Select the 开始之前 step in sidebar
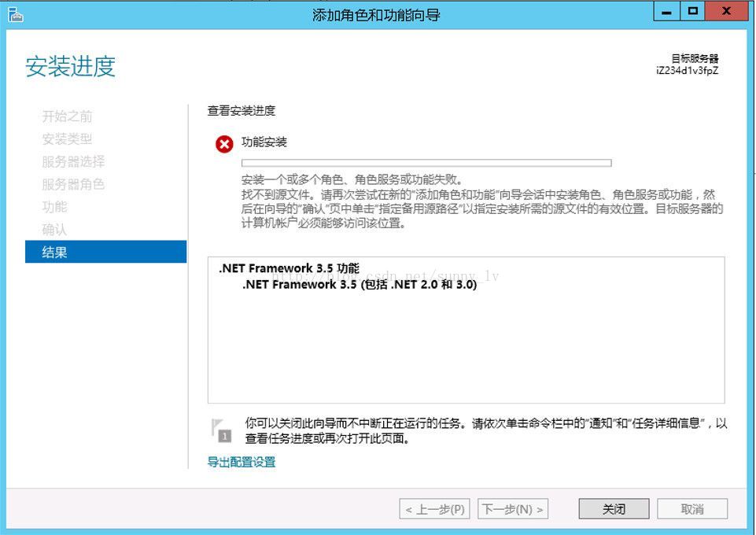Image resolution: width=756 pixels, height=535 pixels. tap(67, 116)
